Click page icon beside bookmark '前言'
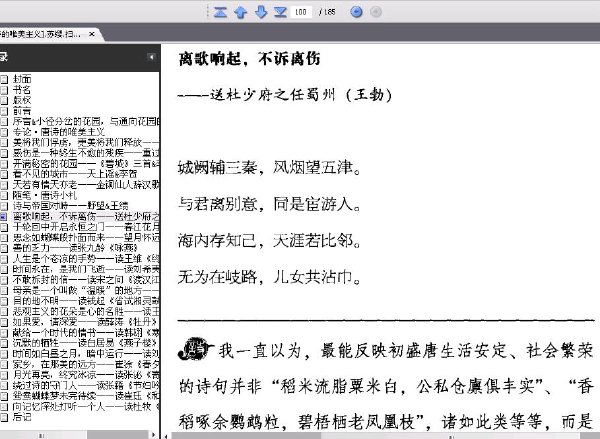600x439 pixels. (x=4, y=111)
